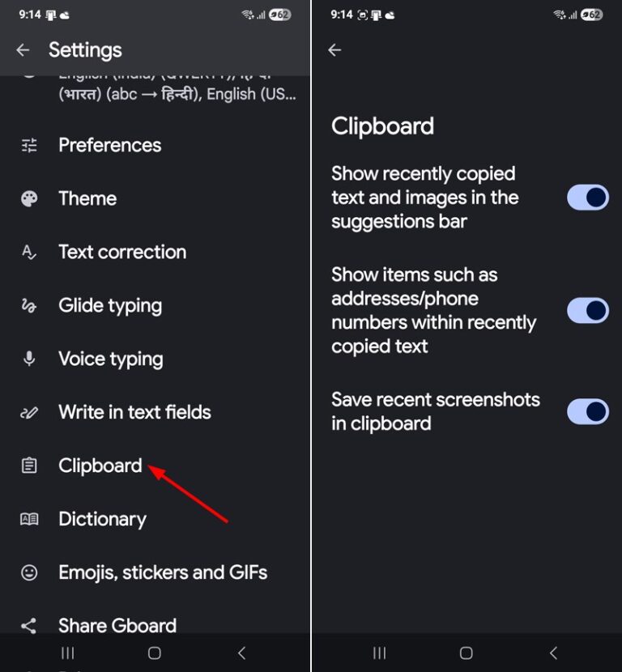Turn off saving recent screenshots in clipboard
Viewport: 622px width, 672px height.
click(587, 411)
